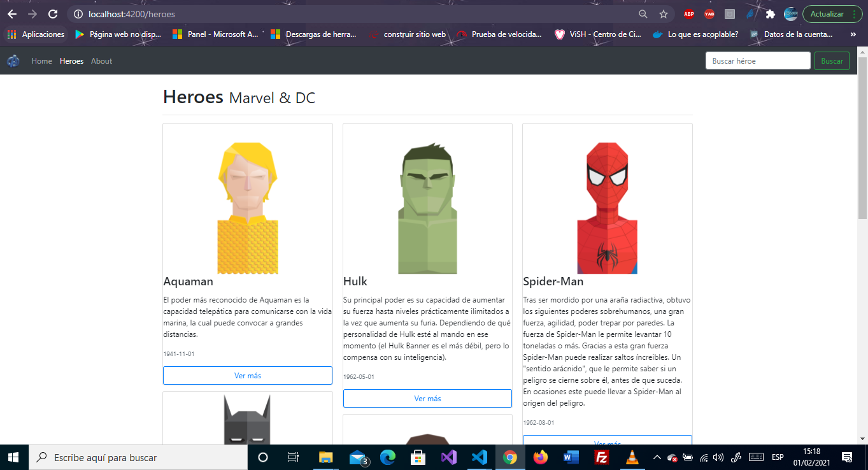The image size is (868, 470).
Task: Click the Actualizar Chrome update button
Action: 832,14
